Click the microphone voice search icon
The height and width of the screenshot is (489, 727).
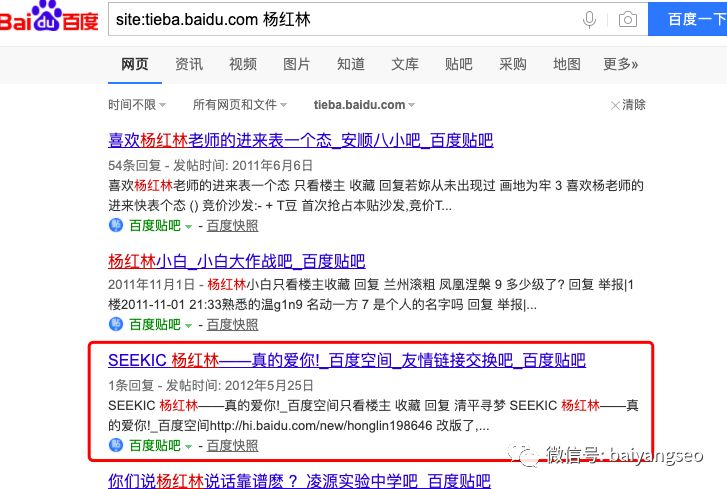click(x=590, y=19)
